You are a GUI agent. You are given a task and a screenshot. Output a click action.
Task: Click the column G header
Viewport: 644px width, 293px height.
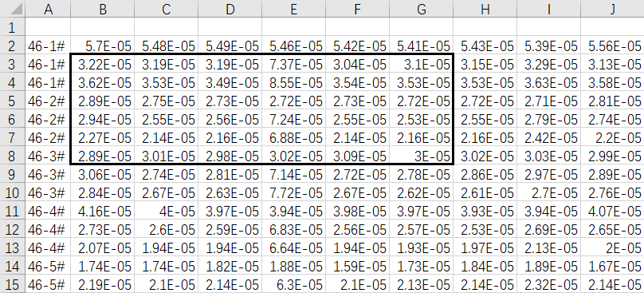(x=422, y=9)
